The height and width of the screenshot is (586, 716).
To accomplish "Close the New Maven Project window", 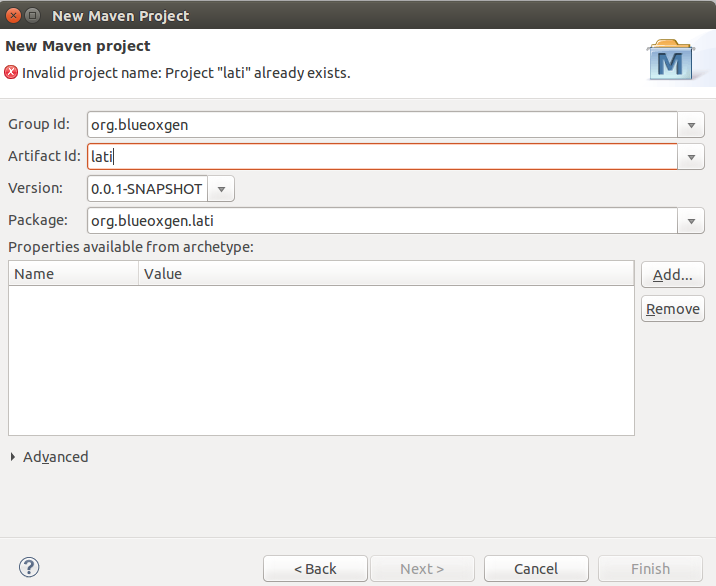I will (14, 15).
